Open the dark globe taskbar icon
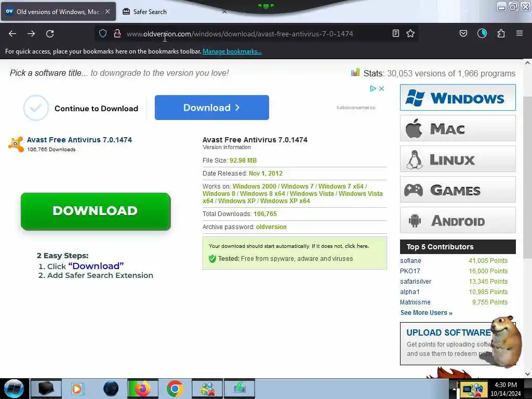The width and height of the screenshot is (532, 399). tap(111, 389)
